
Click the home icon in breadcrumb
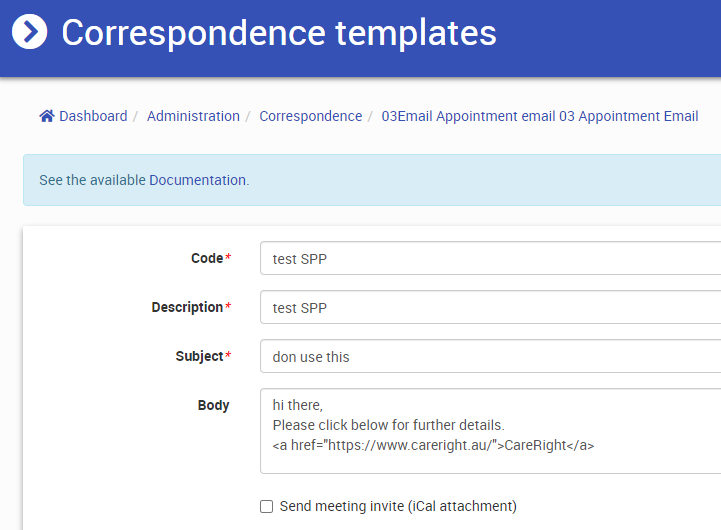[x=46, y=116]
